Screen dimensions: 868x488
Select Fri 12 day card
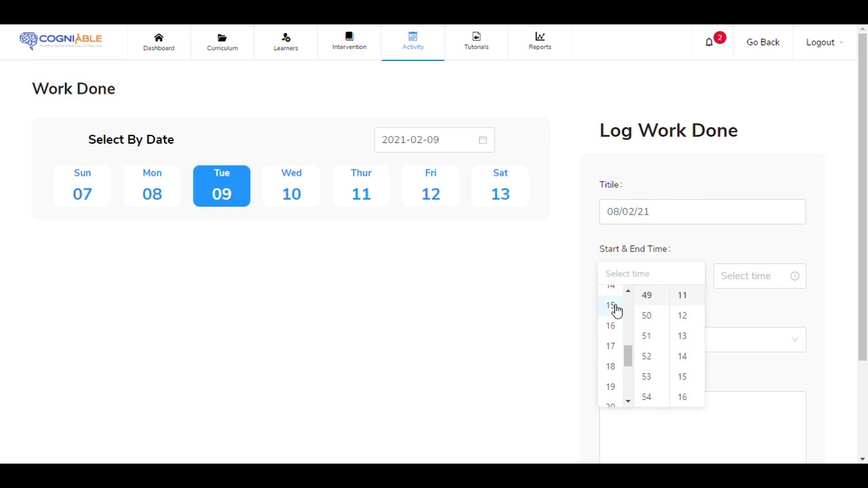[431, 186]
